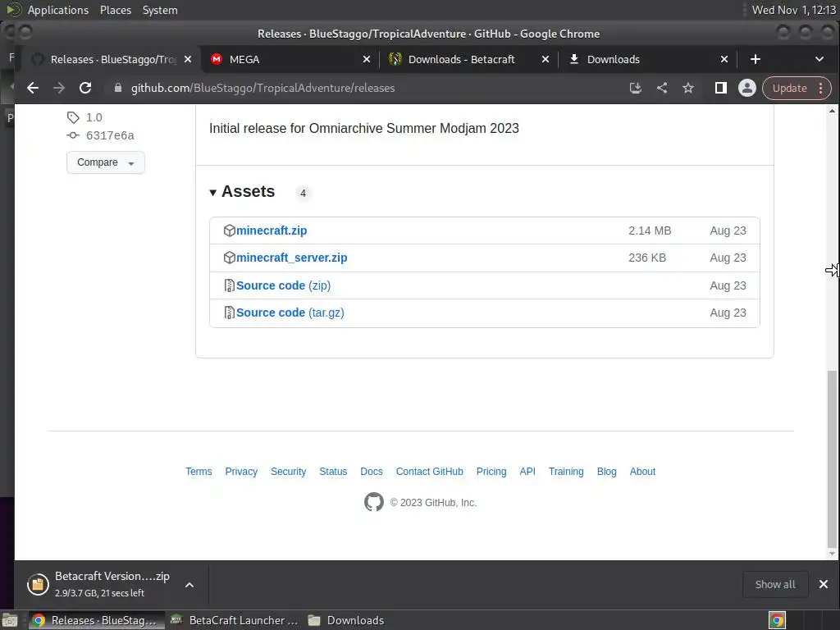Click the address bar URL
840x630 pixels.
(262, 88)
